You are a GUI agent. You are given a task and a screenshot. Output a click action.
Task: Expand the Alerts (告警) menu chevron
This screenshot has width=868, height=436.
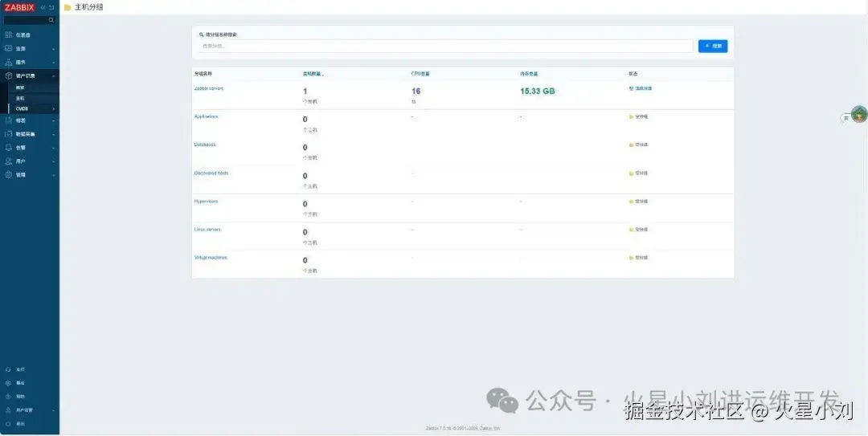54,148
